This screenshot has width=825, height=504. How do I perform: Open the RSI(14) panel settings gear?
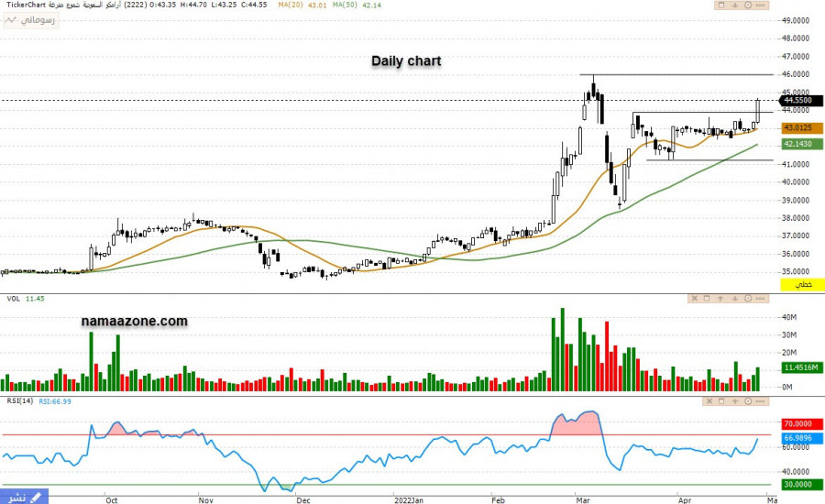pyautogui.click(x=748, y=401)
